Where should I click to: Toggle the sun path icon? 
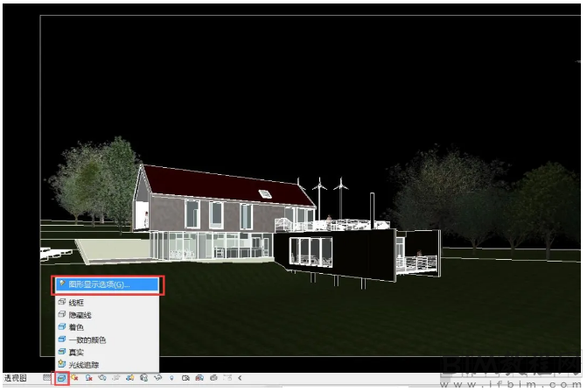pos(74,378)
